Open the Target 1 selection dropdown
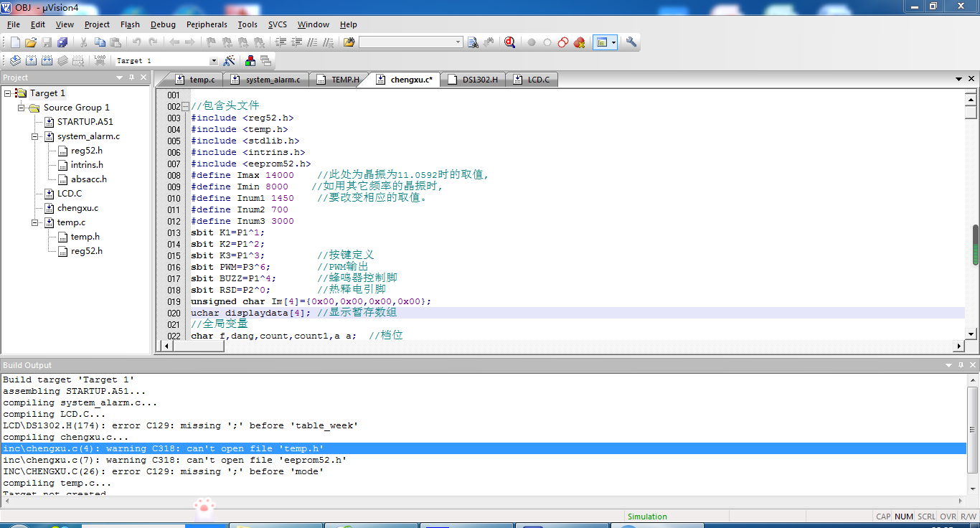This screenshot has height=528, width=980. click(x=214, y=61)
